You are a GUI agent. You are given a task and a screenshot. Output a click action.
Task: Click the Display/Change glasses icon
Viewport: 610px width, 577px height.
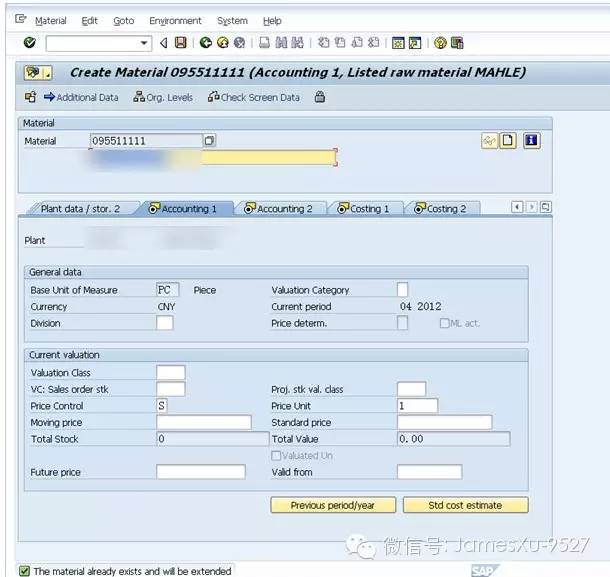point(489,140)
